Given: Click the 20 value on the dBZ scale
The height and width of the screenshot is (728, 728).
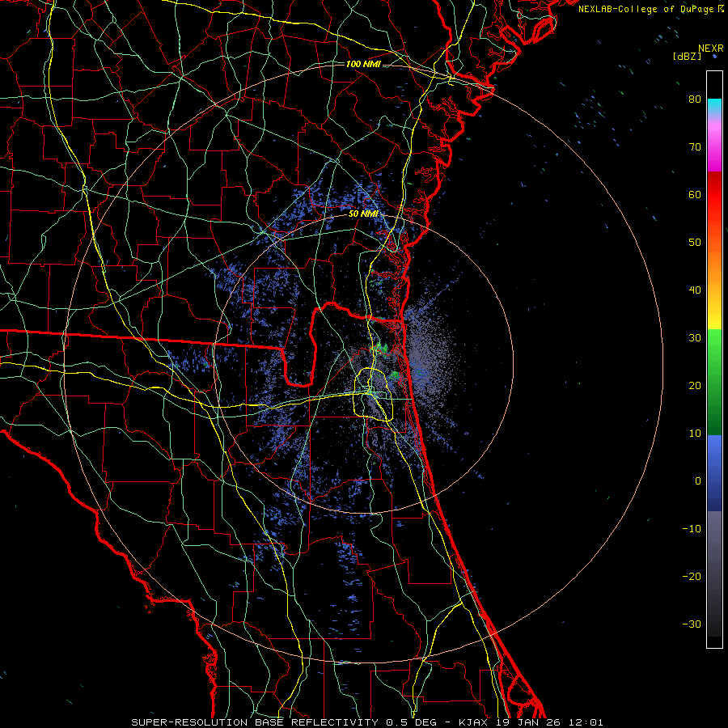Looking at the screenshot, I should click(695, 385).
